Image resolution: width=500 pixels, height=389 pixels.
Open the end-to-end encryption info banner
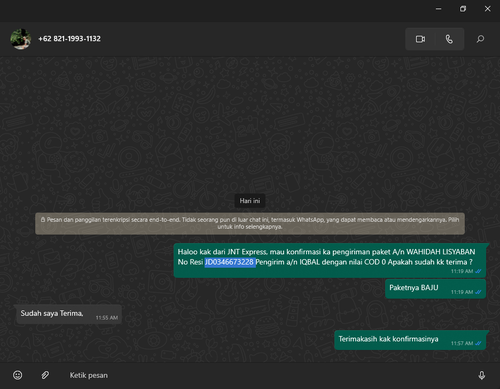250,223
